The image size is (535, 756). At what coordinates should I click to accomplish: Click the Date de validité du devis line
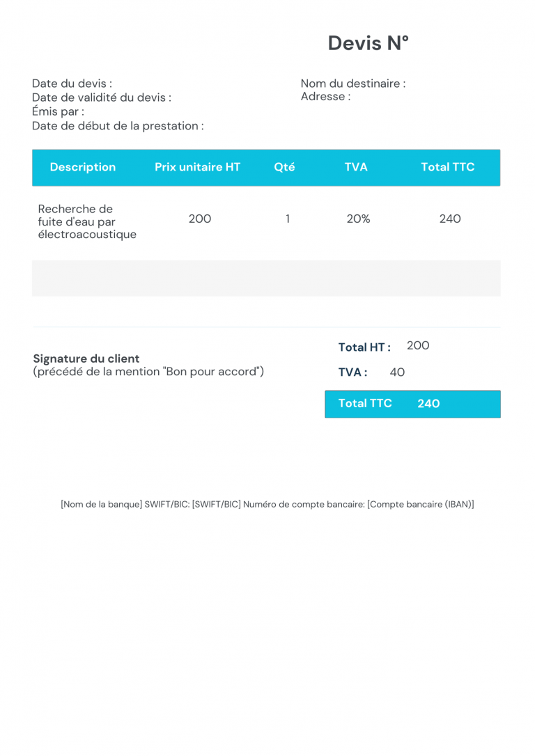tap(101, 97)
